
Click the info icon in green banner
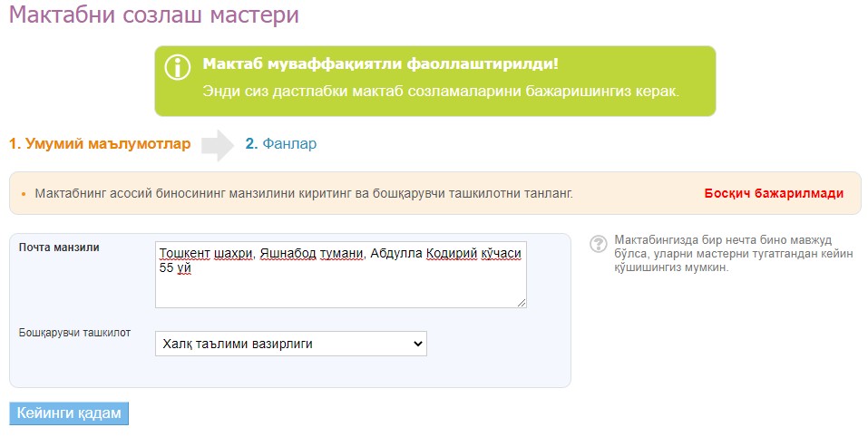click(x=179, y=67)
